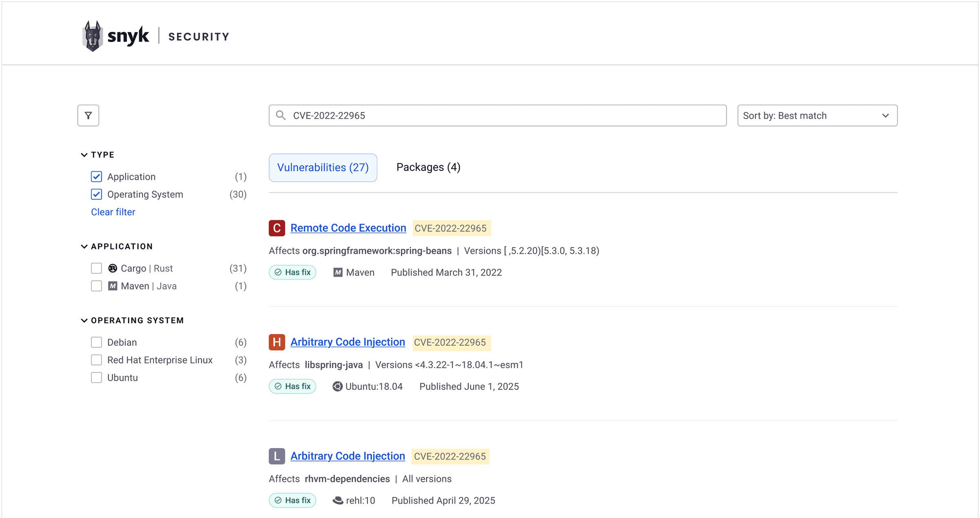Click the CVE-2022-22965 search field

pos(497,116)
